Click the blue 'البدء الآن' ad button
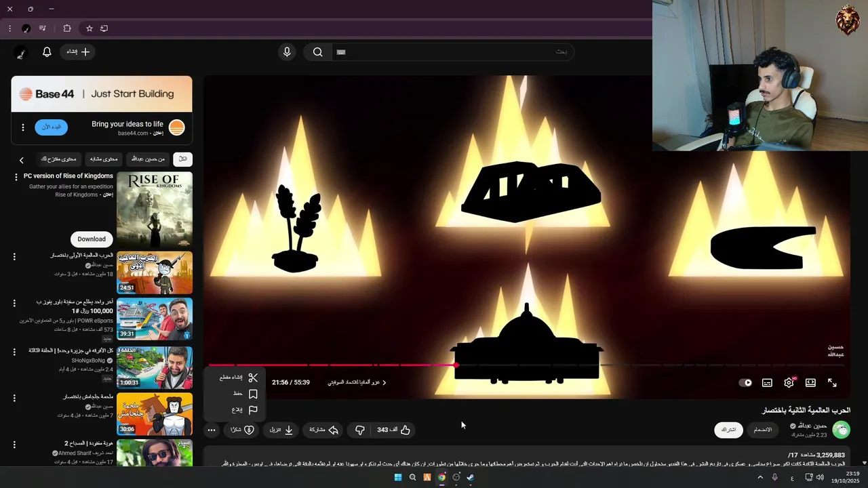 [x=51, y=127]
